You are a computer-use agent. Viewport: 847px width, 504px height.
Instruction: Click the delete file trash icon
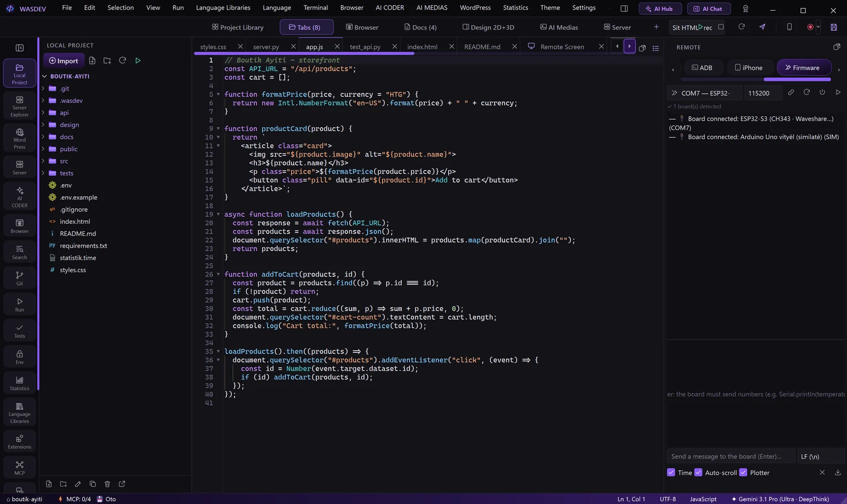click(x=107, y=484)
